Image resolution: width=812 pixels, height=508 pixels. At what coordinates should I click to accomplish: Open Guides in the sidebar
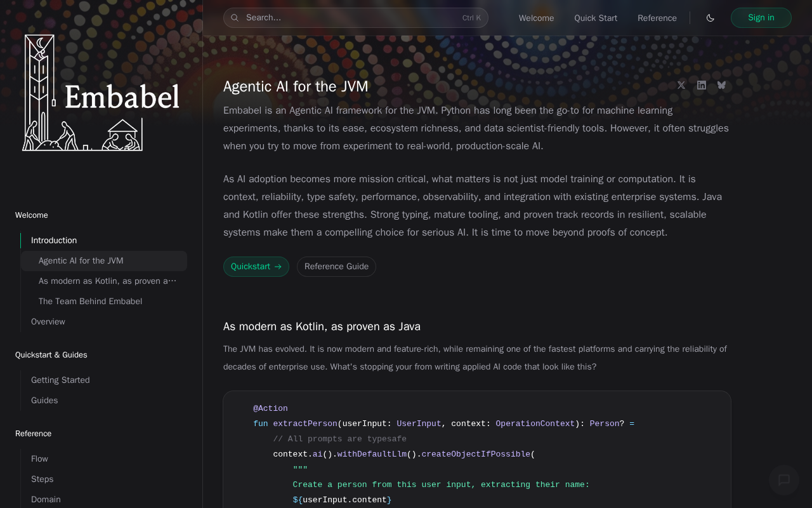coord(103,401)
